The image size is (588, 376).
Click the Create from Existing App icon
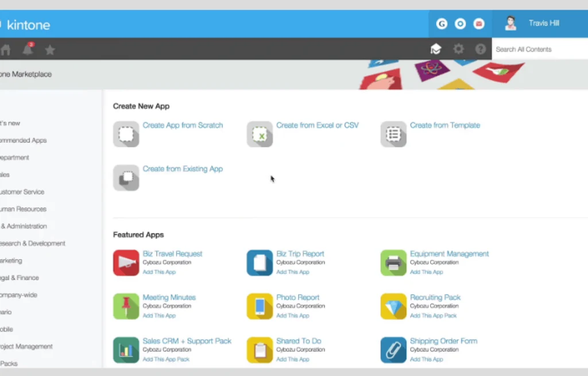point(126,178)
